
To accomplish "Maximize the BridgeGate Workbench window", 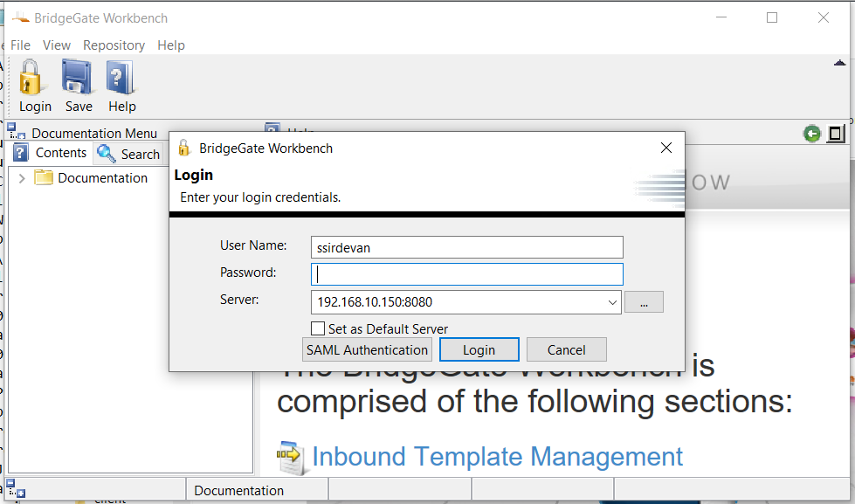I will pyautogui.click(x=772, y=17).
